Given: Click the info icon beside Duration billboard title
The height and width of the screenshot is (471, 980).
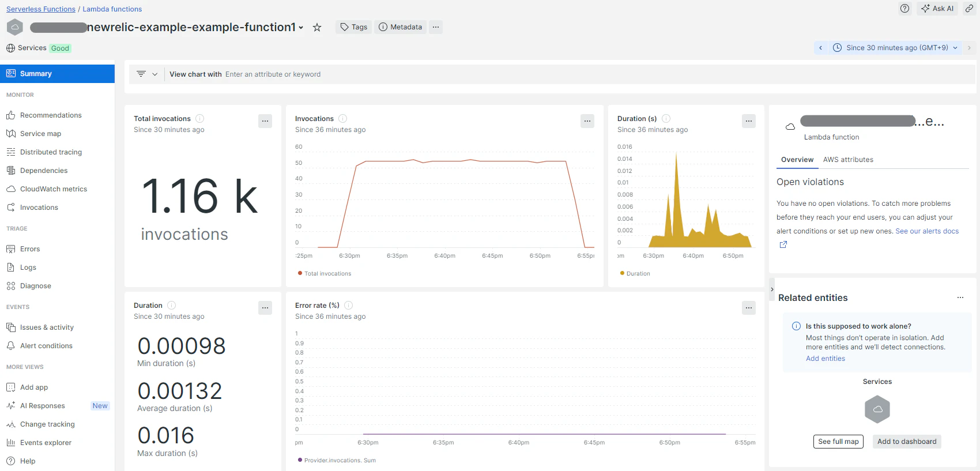Looking at the screenshot, I should click(172, 306).
